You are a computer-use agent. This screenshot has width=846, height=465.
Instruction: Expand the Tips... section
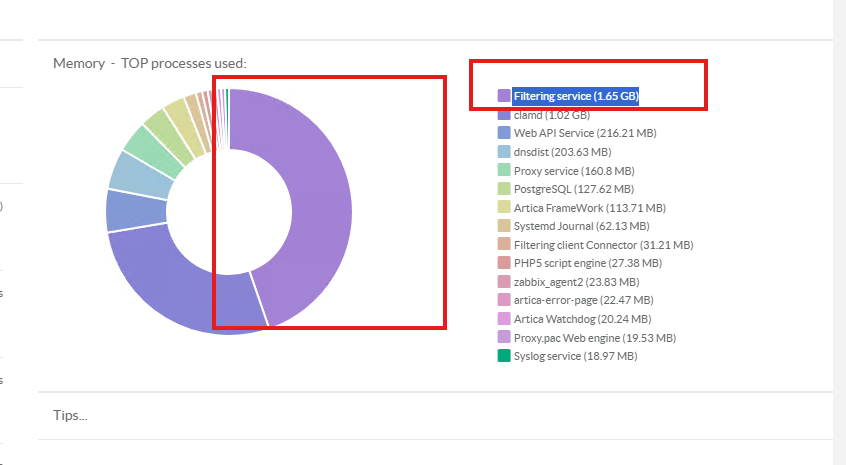point(70,415)
